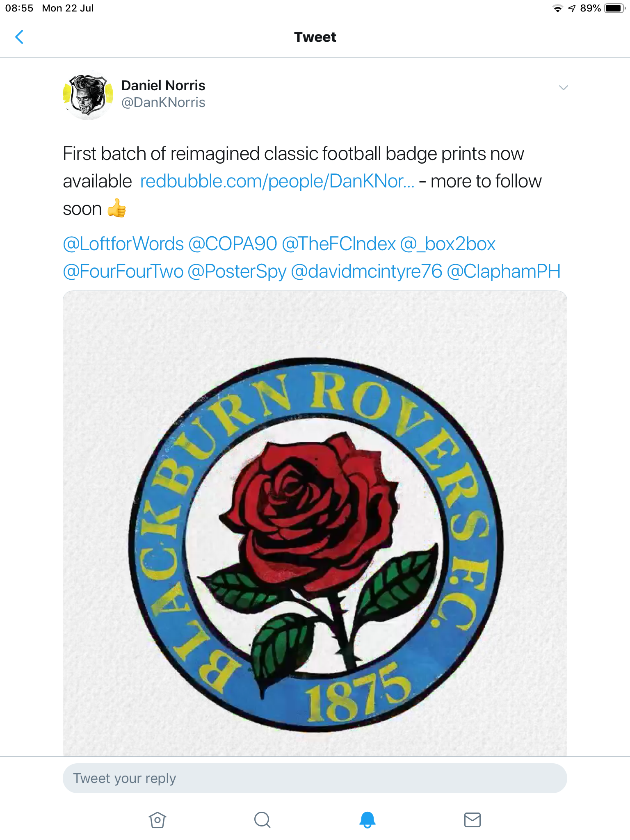Tap the battery status icon

pos(615,8)
